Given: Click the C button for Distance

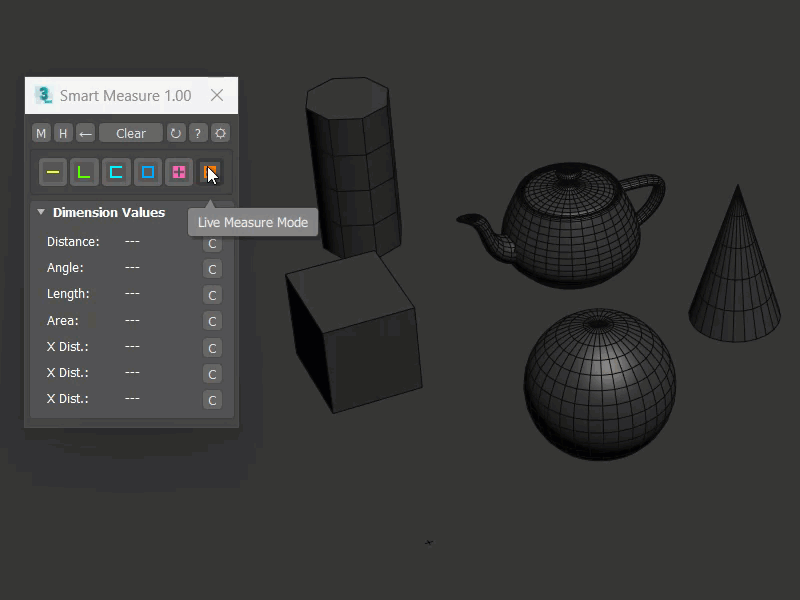Looking at the screenshot, I should pyautogui.click(x=211, y=244).
